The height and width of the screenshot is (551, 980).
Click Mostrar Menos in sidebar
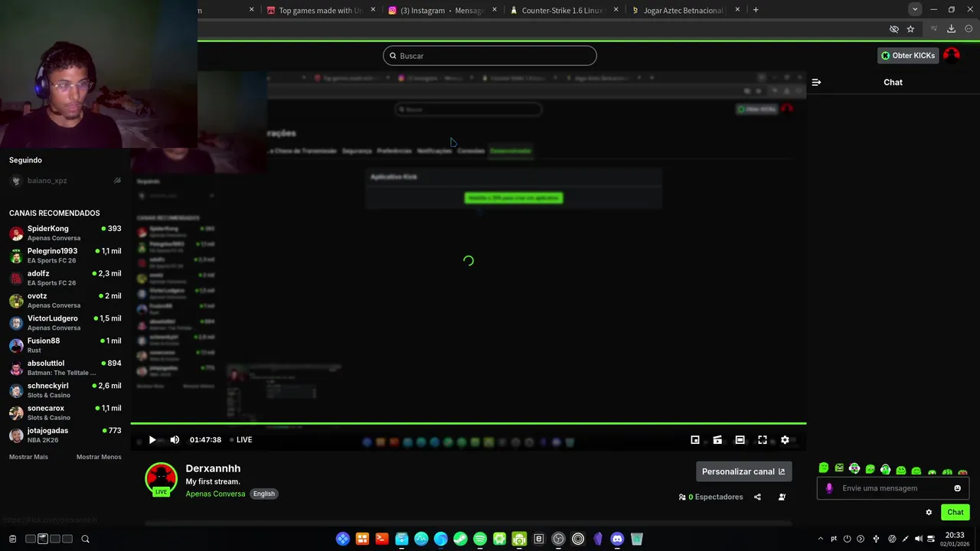[x=99, y=457]
